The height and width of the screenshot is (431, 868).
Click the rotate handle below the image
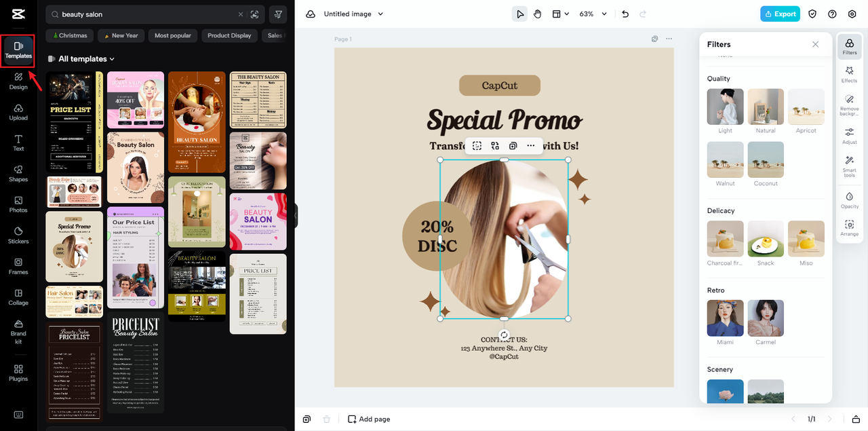(504, 334)
